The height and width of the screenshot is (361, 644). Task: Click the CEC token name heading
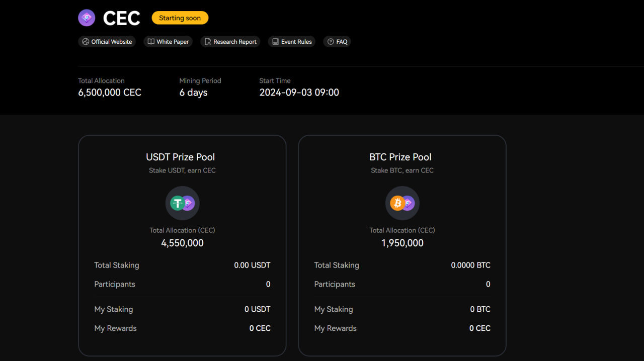122,19
